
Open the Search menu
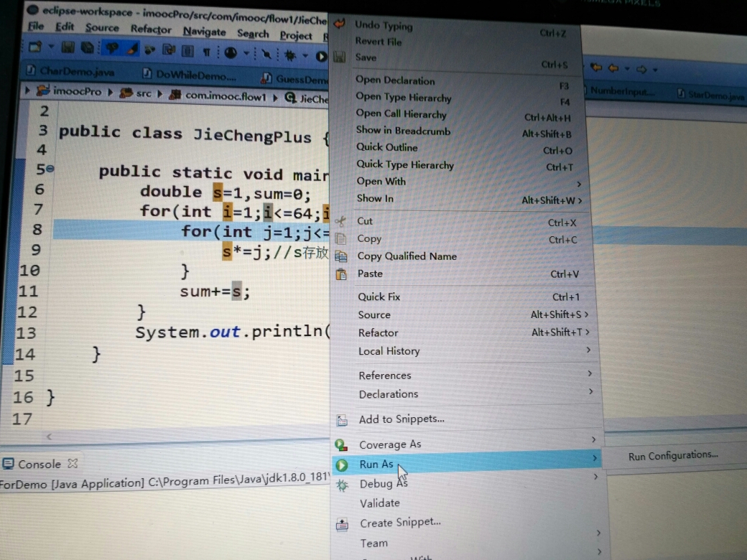[x=253, y=34]
